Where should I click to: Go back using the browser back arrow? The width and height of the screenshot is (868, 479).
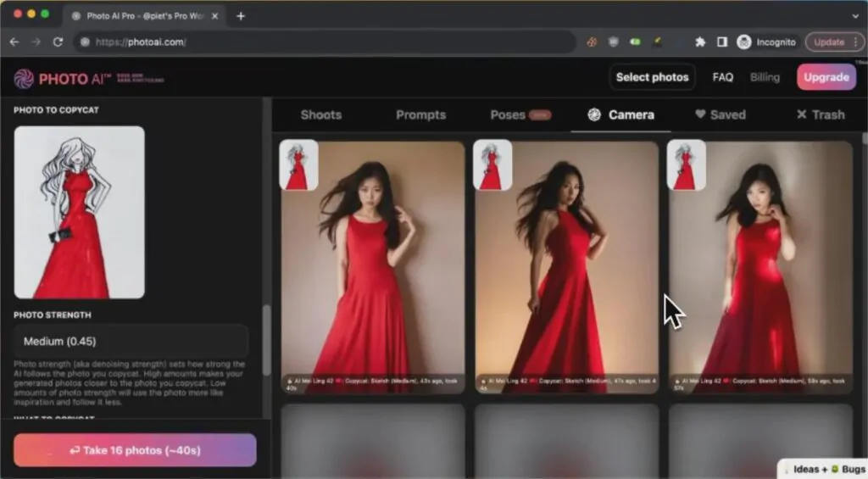[14, 42]
